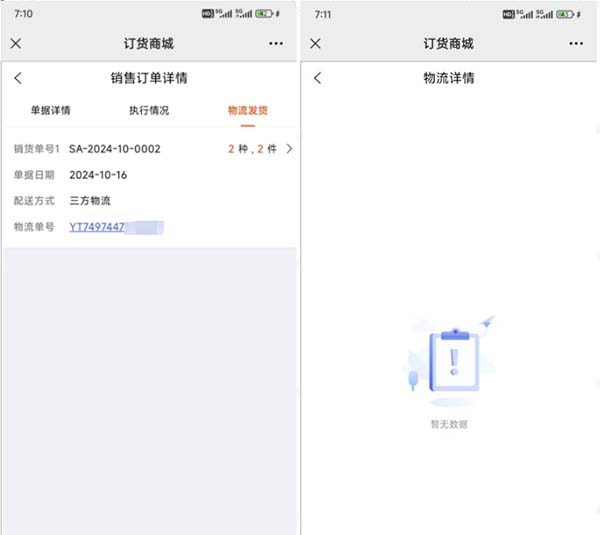Tap the HD indicator in the 7:11 status bar
The width and height of the screenshot is (600, 535).
coord(508,14)
